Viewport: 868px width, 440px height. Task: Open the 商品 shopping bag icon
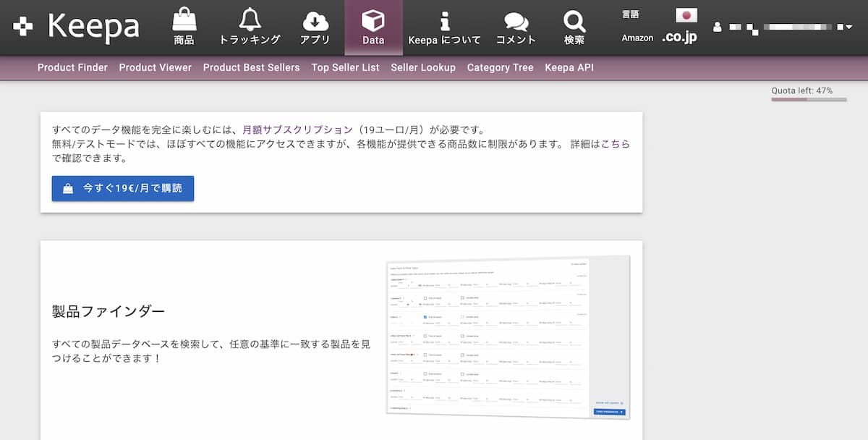[184, 20]
